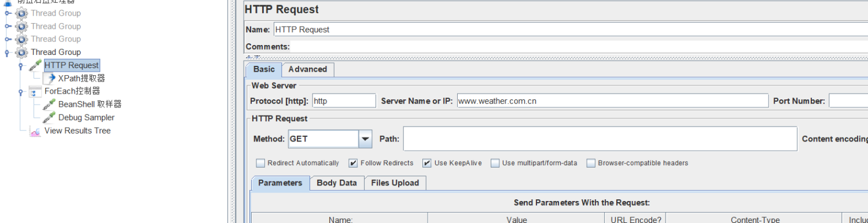Enable Use multipart/form-data
This screenshot has width=868, height=223.
pos(495,163)
